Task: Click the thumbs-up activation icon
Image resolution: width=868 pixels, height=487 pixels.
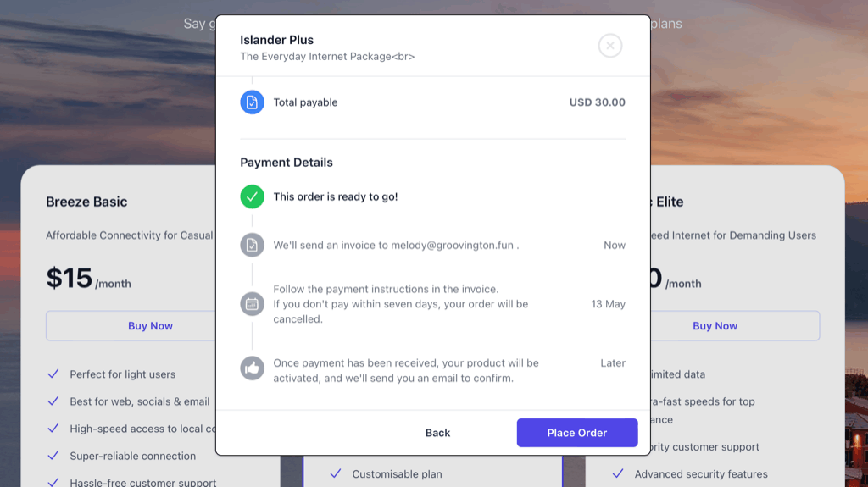Action: [x=252, y=368]
